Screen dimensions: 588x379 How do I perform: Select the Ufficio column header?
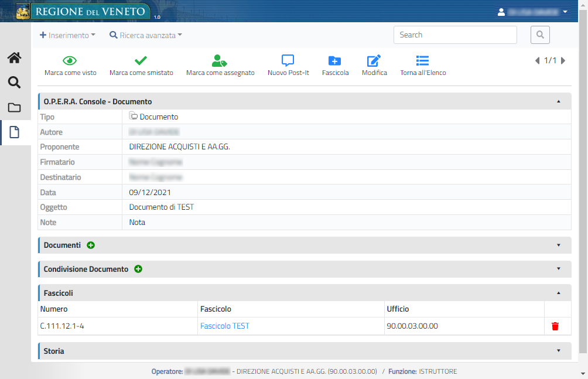pyautogui.click(x=398, y=309)
